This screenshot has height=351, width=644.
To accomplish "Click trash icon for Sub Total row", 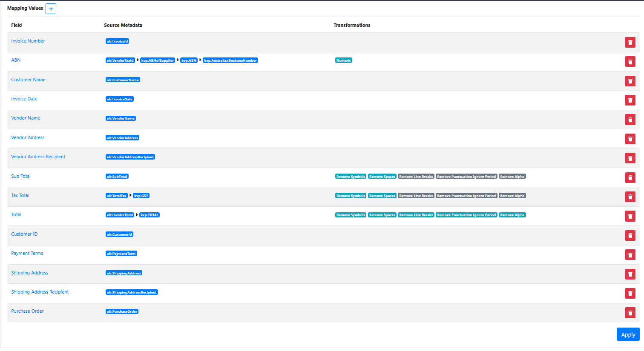I will pyautogui.click(x=630, y=177).
